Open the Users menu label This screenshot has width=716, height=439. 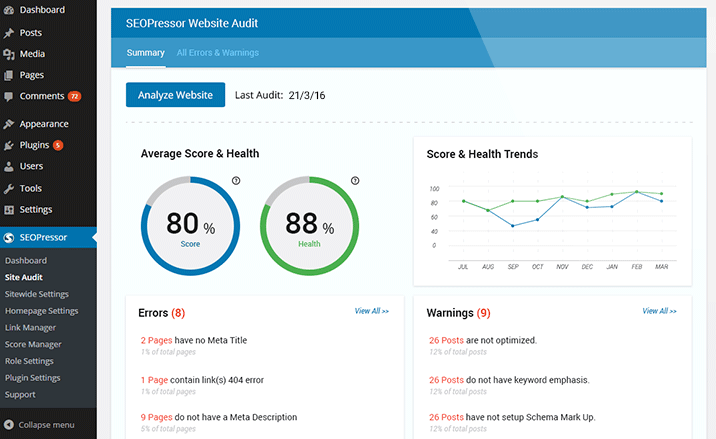point(31,166)
